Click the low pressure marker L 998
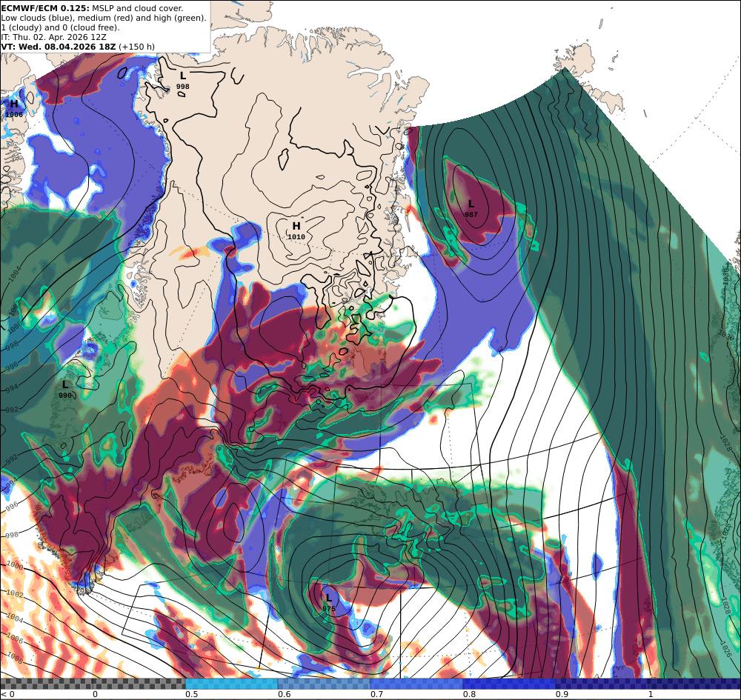Image resolution: width=741 pixels, height=700 pixels. (x=183, y=80)
